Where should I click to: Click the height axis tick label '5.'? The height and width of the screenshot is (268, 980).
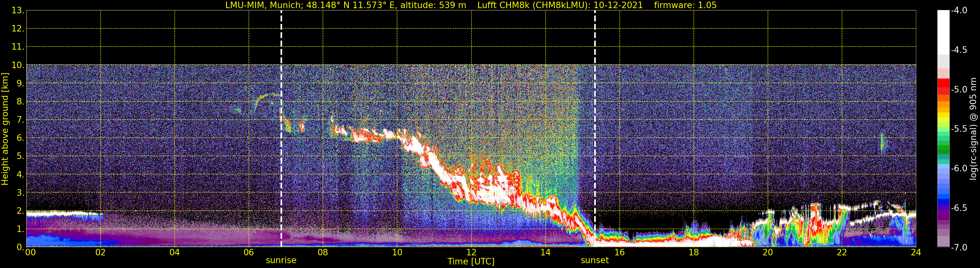tap(20, 156)
